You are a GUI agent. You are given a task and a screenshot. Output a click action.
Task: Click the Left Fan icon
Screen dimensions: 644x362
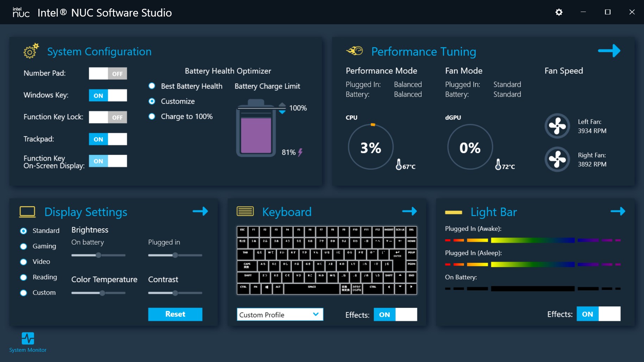[557, 126]
